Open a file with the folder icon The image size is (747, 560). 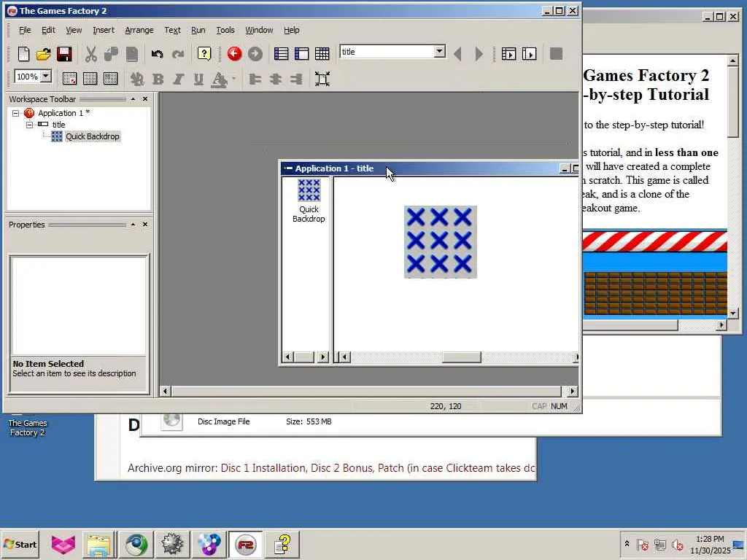[43, 54]
